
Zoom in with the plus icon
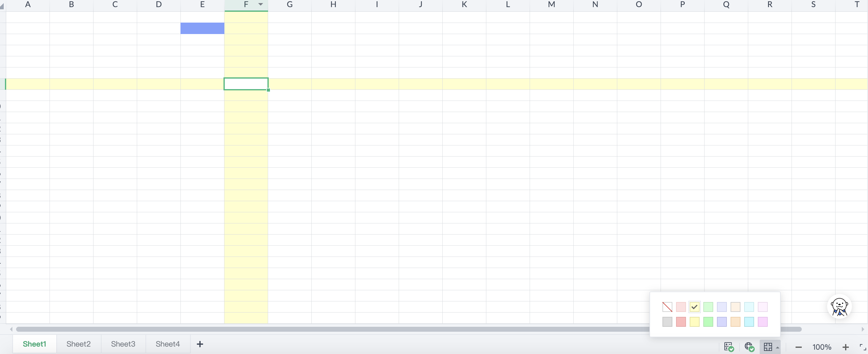pos(846,347)
